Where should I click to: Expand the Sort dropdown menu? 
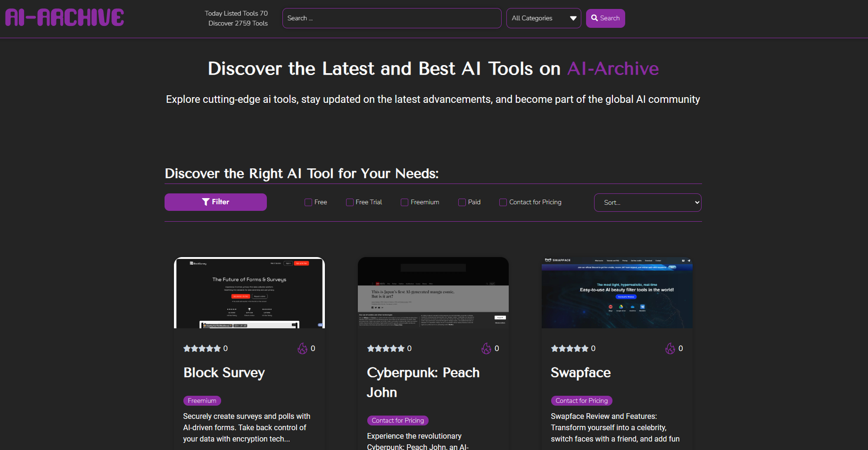pyautogui.click(x=647, y=202)
